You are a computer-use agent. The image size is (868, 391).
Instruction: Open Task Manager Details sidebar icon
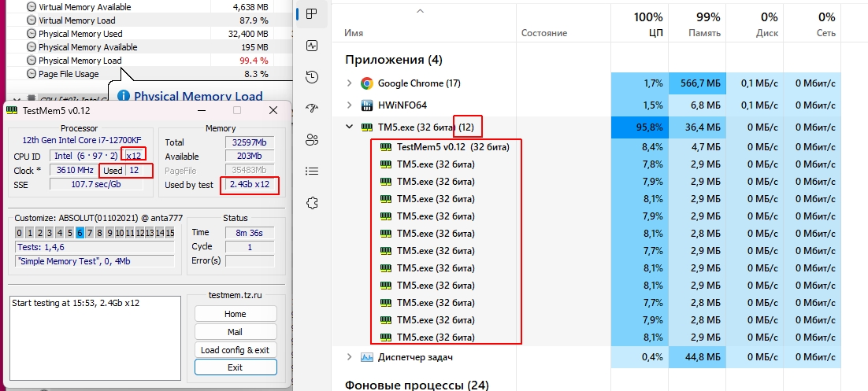click(x=312, y=172)
